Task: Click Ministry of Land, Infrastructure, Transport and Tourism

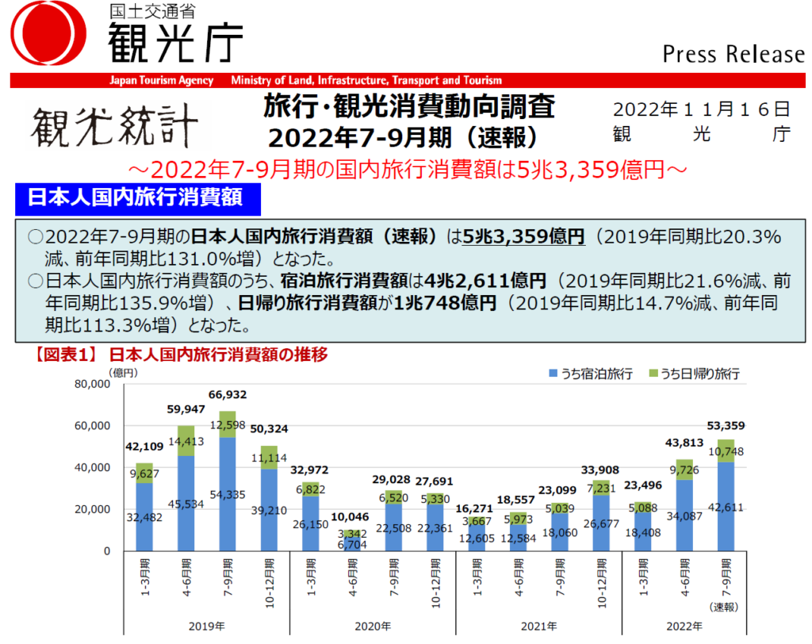Action: 366,81
